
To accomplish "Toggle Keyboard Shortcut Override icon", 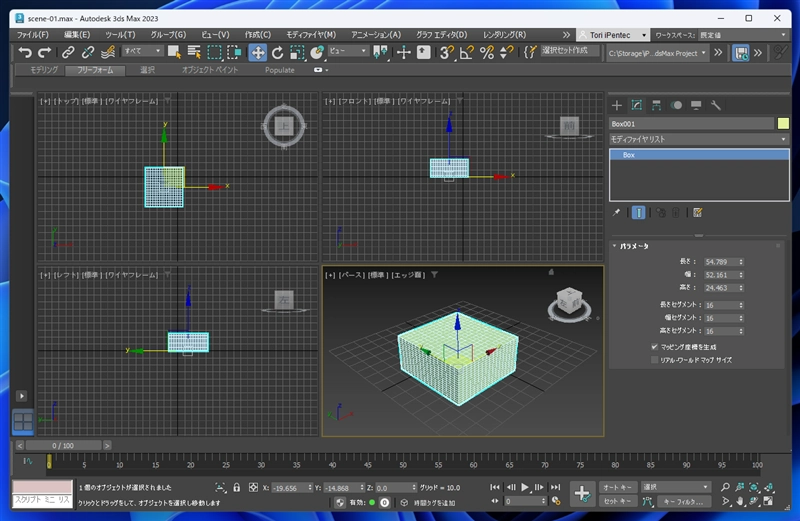I will tap(423, 52).
